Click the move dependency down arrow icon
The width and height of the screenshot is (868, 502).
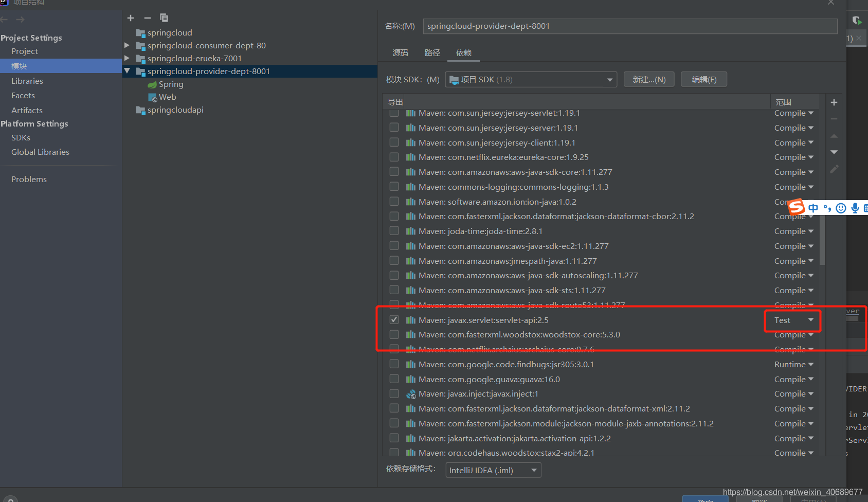[834, 152]
